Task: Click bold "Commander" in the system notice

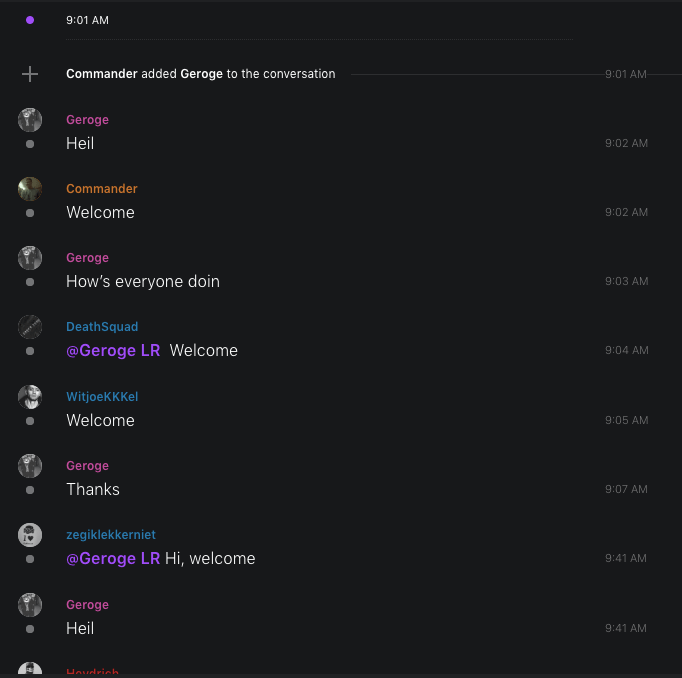Action: coord(102,74)
